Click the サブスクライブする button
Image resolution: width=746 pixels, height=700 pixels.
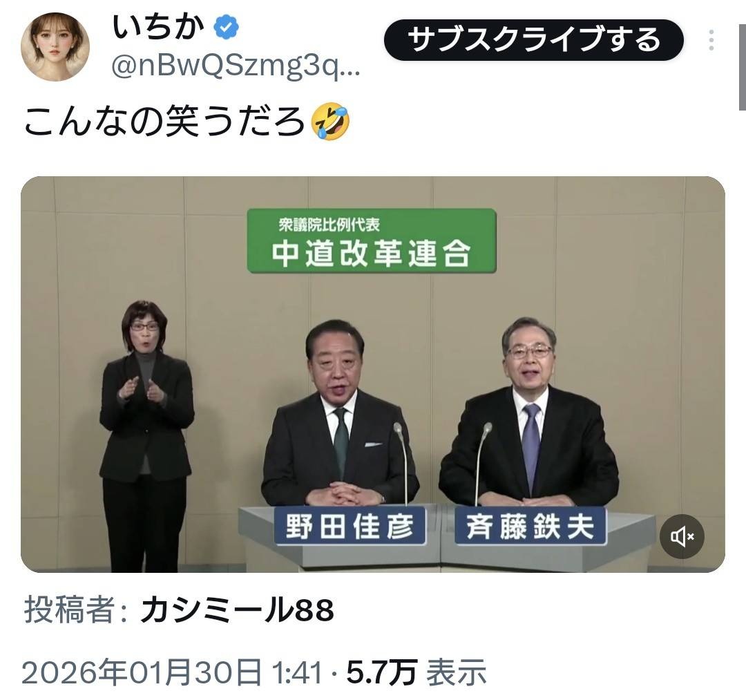[x=534, y=40]
